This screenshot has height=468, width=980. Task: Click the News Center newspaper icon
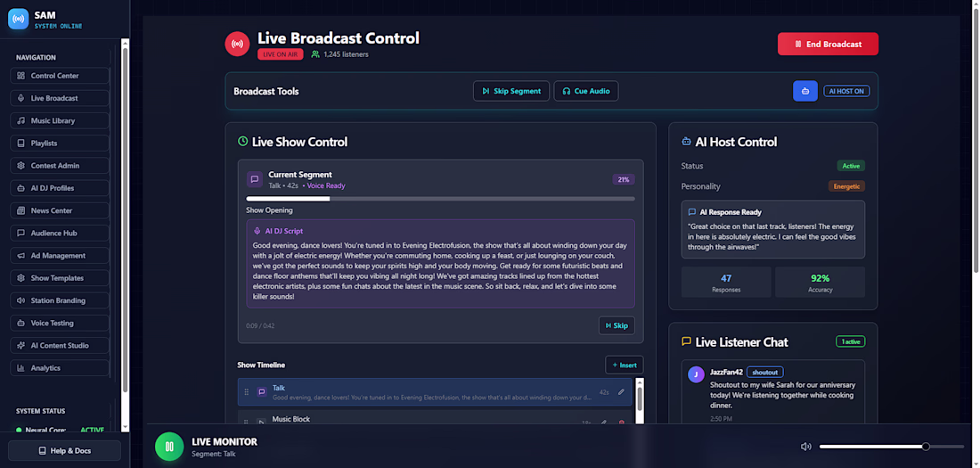click(x=20, y=211)
